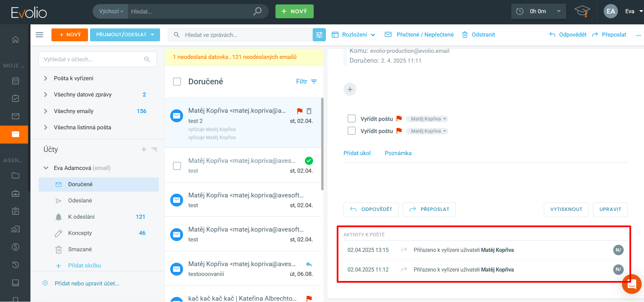Click the graduation cap tutorial icon
Viewport: 644px width, 302px height.
pos(582,12)
